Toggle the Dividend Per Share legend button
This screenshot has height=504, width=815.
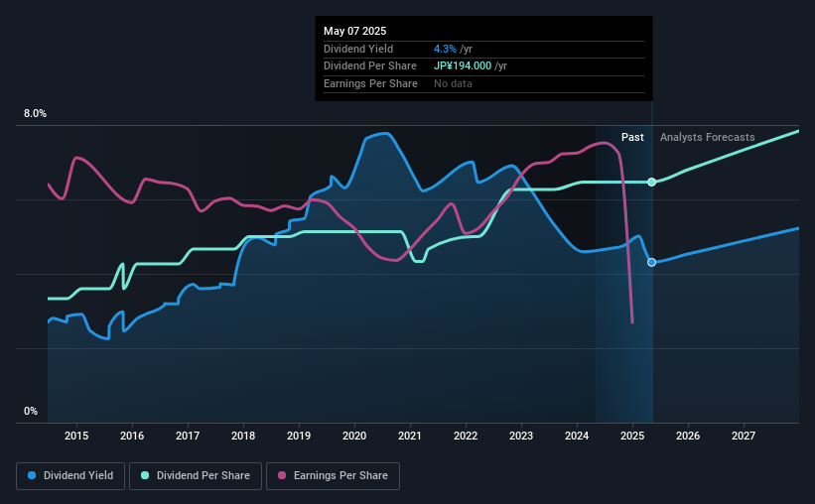click(x=196, y=476)
